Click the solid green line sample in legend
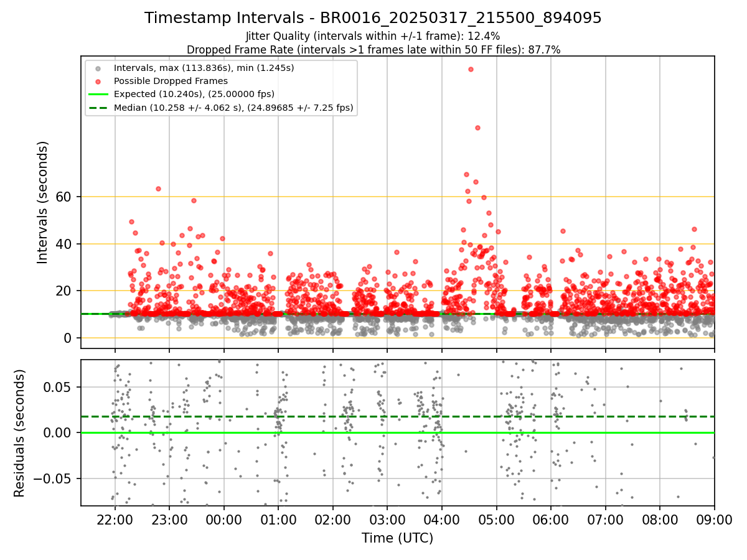This screenshot has width=747, height=560. click(x=100, y=94)
